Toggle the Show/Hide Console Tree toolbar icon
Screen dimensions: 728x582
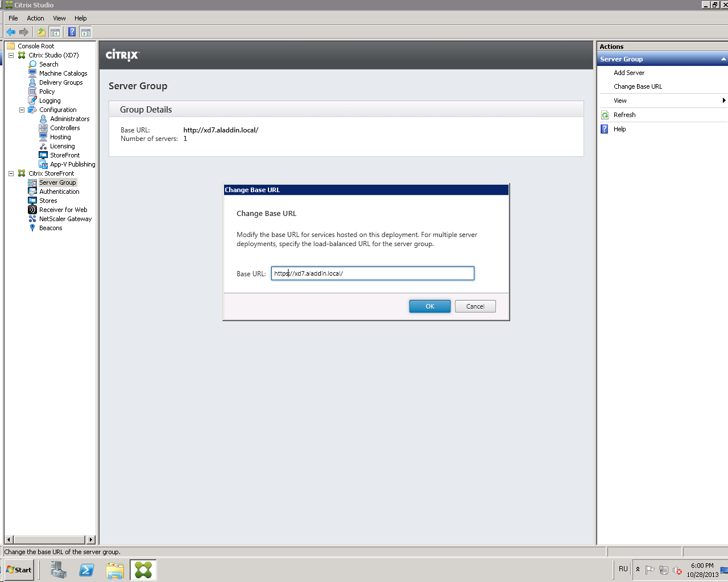tap(55, 32)
